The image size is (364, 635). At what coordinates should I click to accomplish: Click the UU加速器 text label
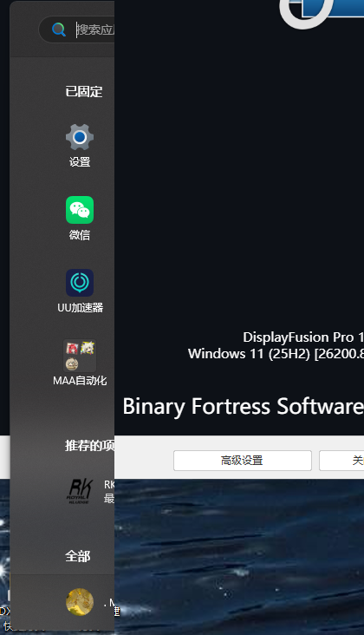[x=80, y=308]
